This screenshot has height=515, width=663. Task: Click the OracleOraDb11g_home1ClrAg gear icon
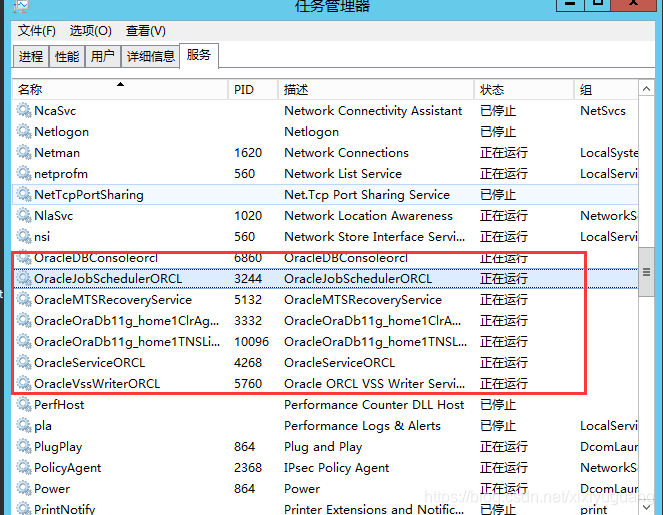[24, 321]
